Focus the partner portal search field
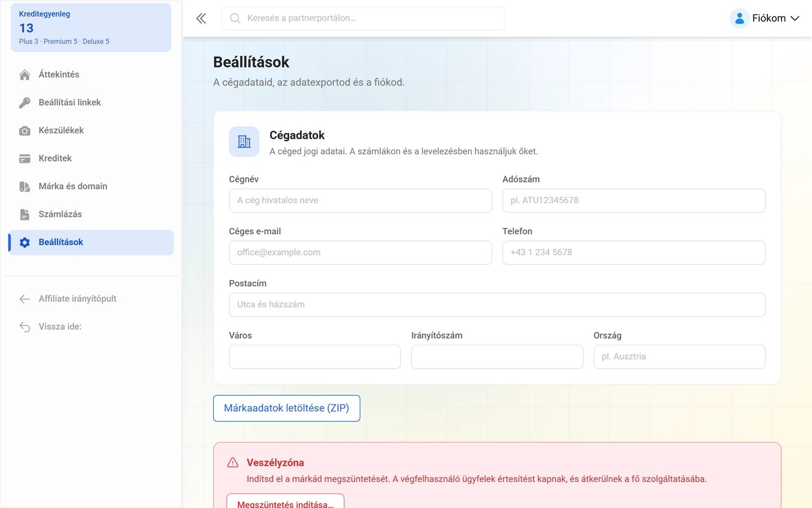This screenshot has width=812, height=508. pyautogui.click(x=363, y=19)
